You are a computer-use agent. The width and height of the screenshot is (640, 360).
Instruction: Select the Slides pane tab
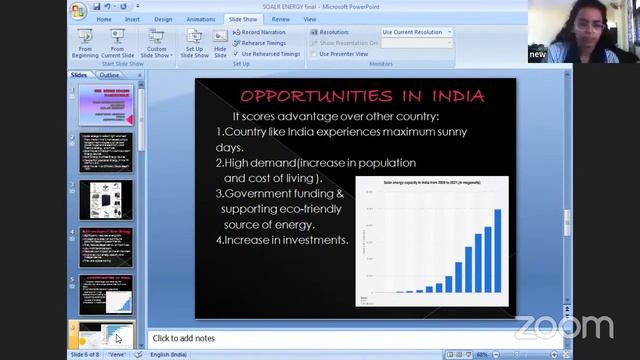pyautogui.click(x=79, y=75)
